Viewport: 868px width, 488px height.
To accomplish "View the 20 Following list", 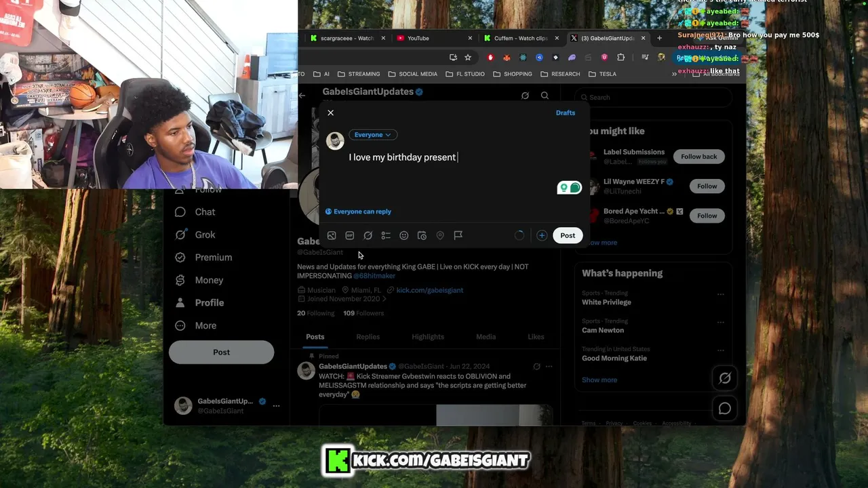I will click(316, 313).
